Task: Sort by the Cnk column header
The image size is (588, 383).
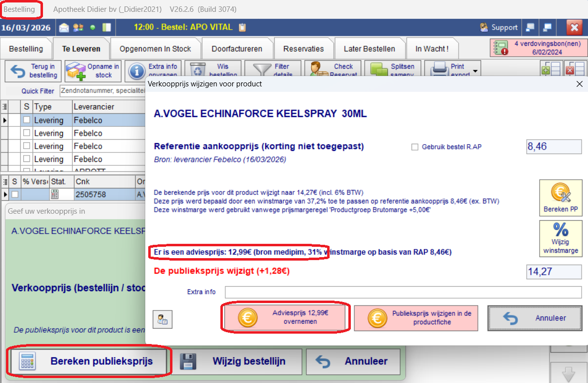Action: click(x=104, y=182)
